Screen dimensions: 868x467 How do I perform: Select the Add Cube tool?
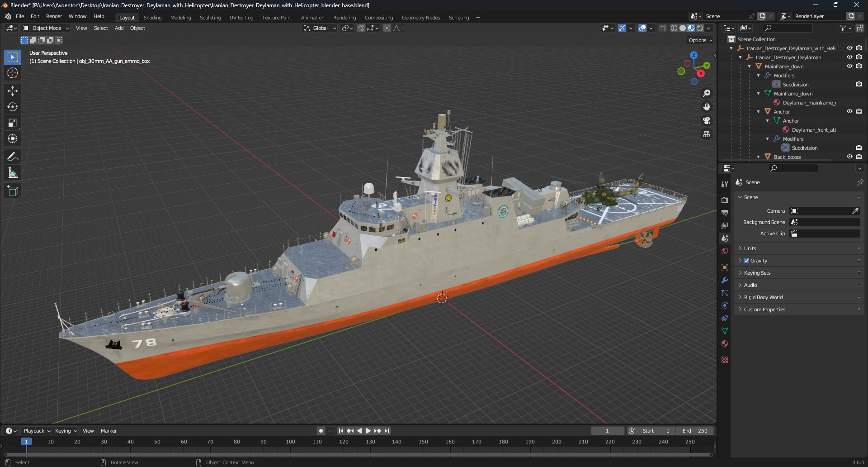[13, 191]
